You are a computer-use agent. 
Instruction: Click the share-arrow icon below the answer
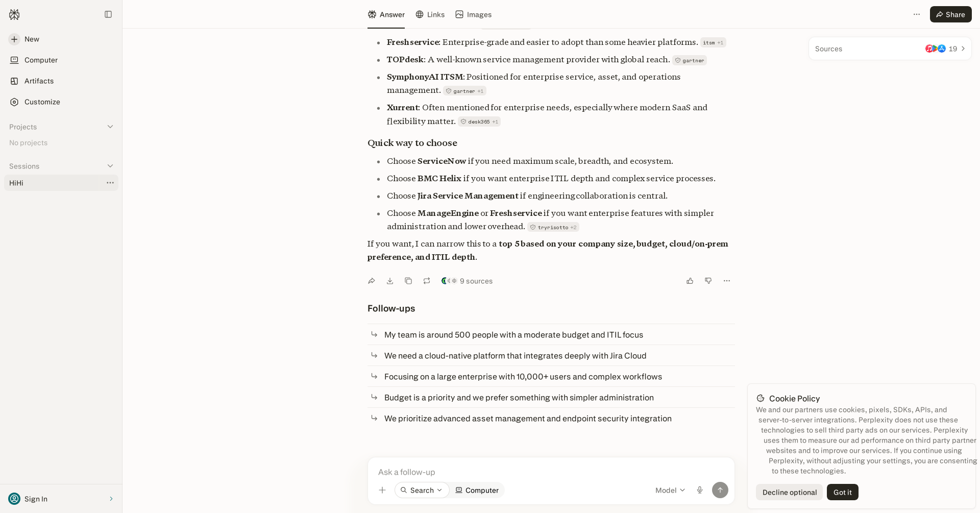(372, 281)
